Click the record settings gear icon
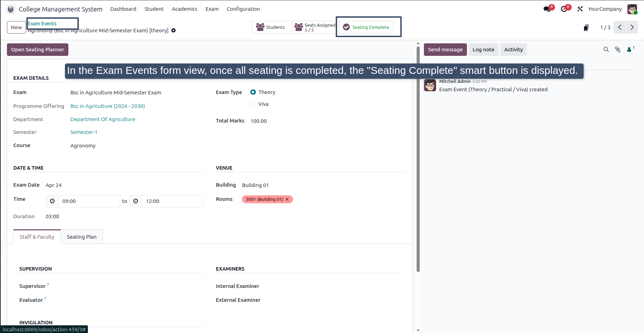Viewport: 644px width, 333px height. coord(174,31)
